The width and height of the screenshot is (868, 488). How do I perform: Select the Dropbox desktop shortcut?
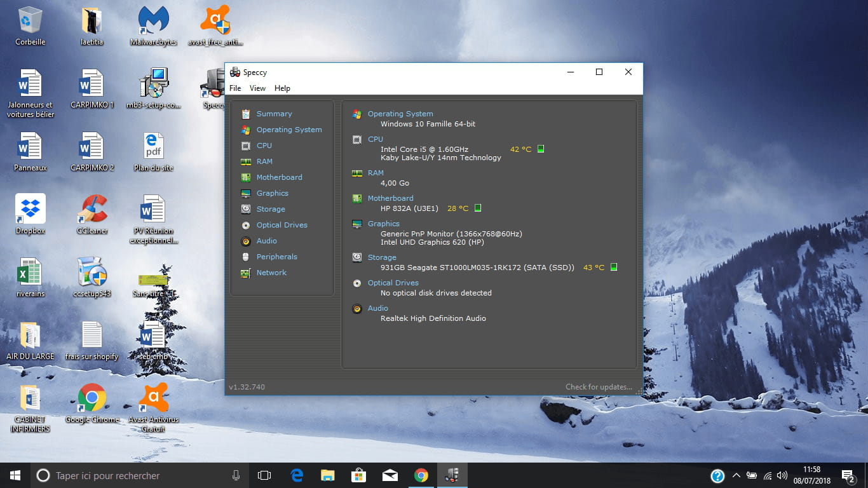coord(30,215)
